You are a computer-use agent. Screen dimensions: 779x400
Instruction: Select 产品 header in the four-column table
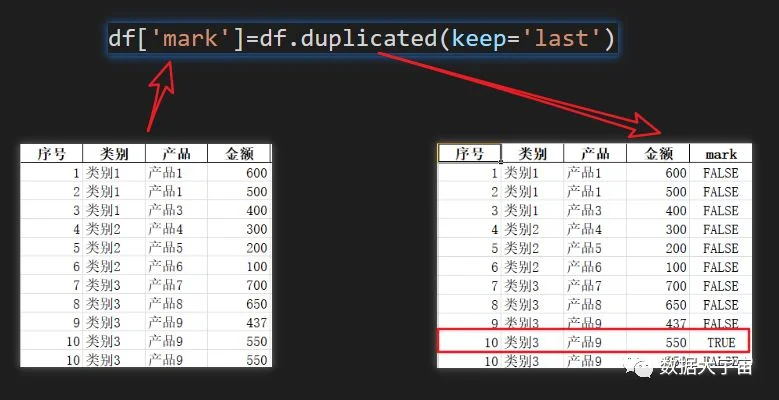pyautogui.click(x=176, y=154)
